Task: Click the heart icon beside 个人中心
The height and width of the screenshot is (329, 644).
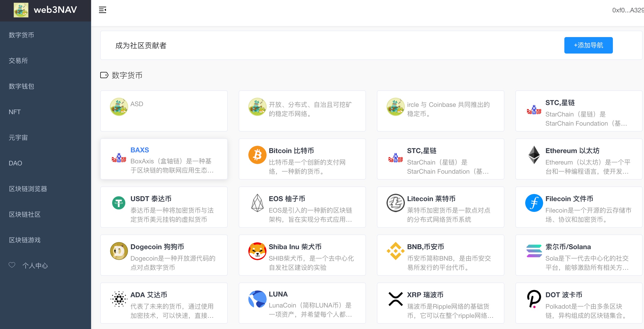Action: point(12,265)
